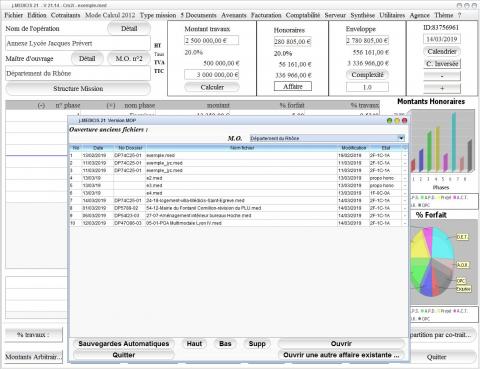Click the yellow window dot of the dialog
480x369 pixels.
(x=397, y=121)
